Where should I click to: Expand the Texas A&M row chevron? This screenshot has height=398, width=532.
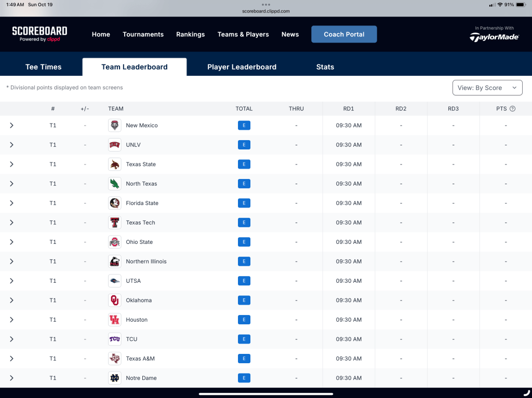[x=11, y=359]
